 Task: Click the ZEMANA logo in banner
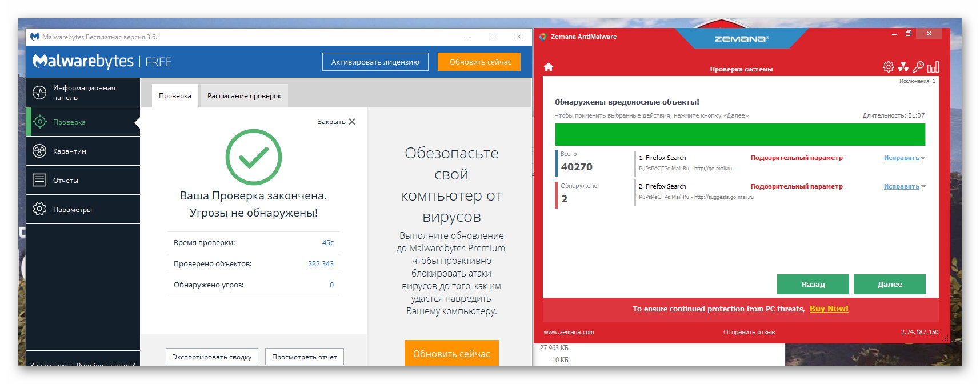(741, 39)
